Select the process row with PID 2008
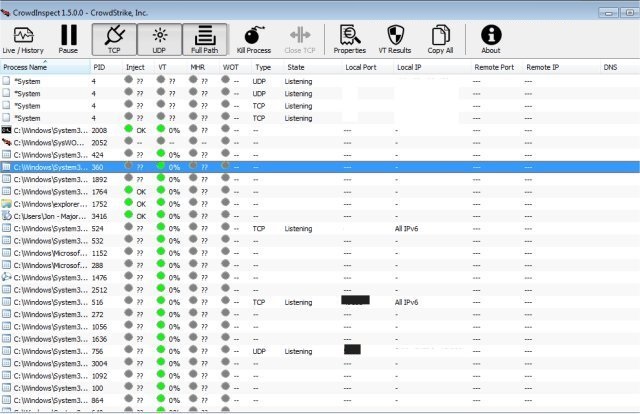 point(320,130)
